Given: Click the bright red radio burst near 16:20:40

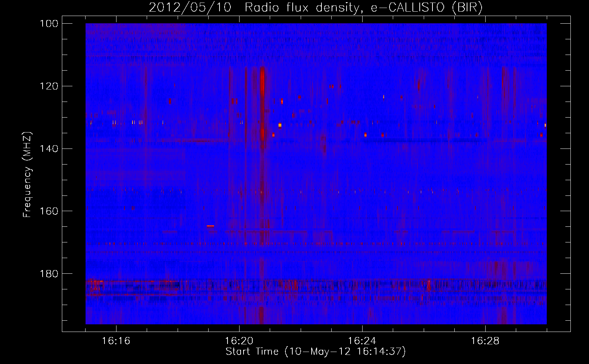Looking at the screenshot, I should [x=262, y=104].
